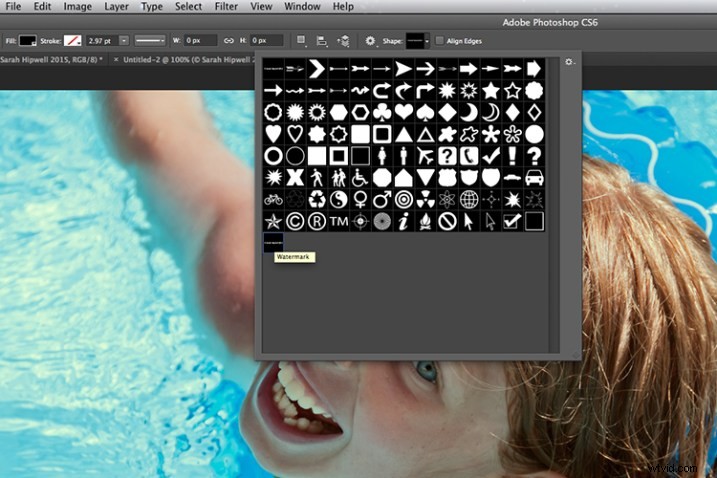Close the Untitled-2 document tab
The image size is (717, 478).
pos(116,59)
